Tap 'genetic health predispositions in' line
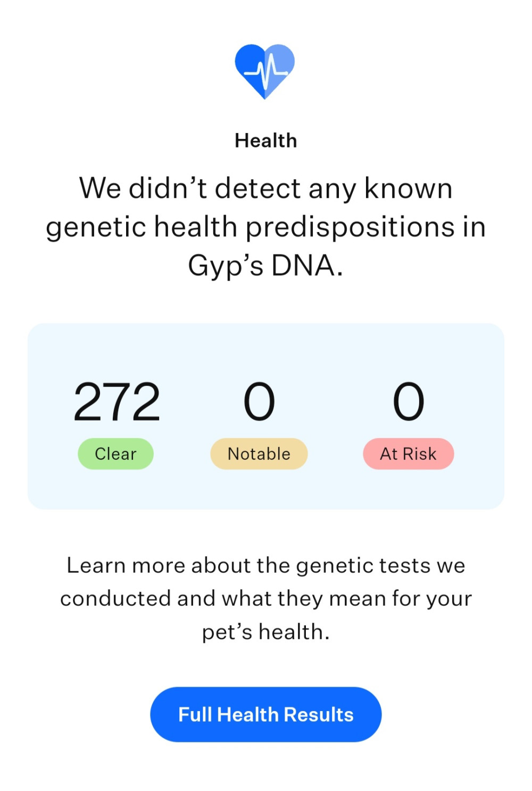 pos(265,227)
